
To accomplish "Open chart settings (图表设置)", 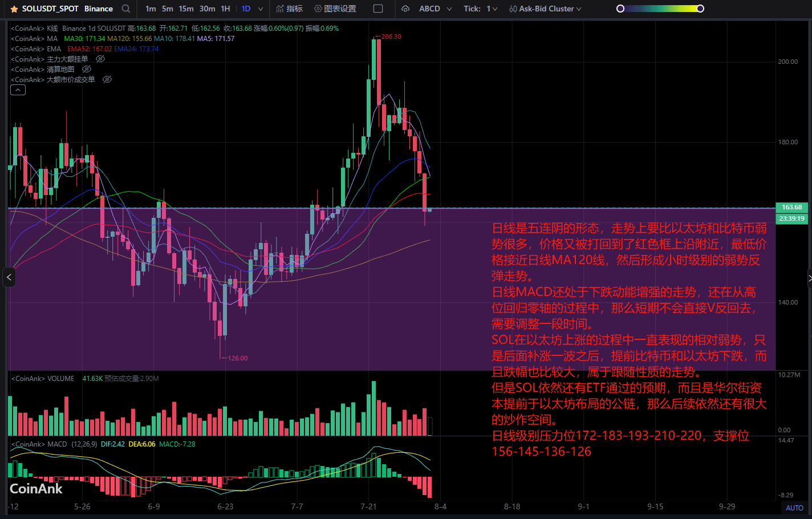I will (335, 9).
